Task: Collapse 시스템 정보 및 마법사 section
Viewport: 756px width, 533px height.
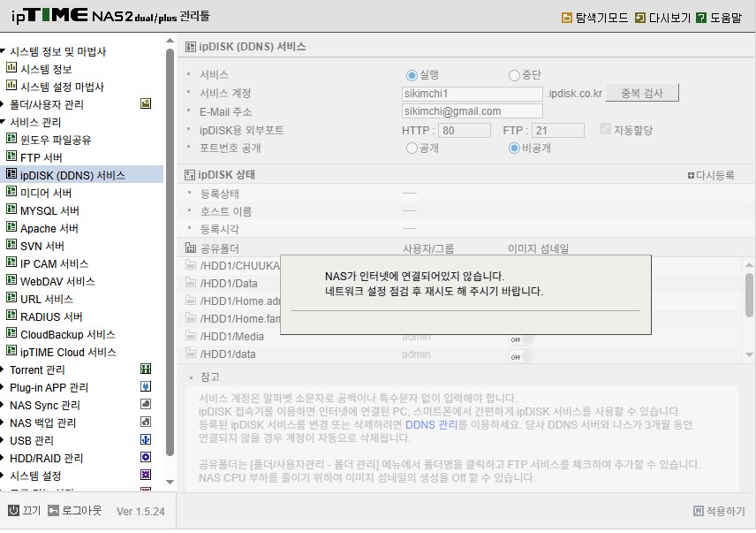Action: (x=3, y=50)
